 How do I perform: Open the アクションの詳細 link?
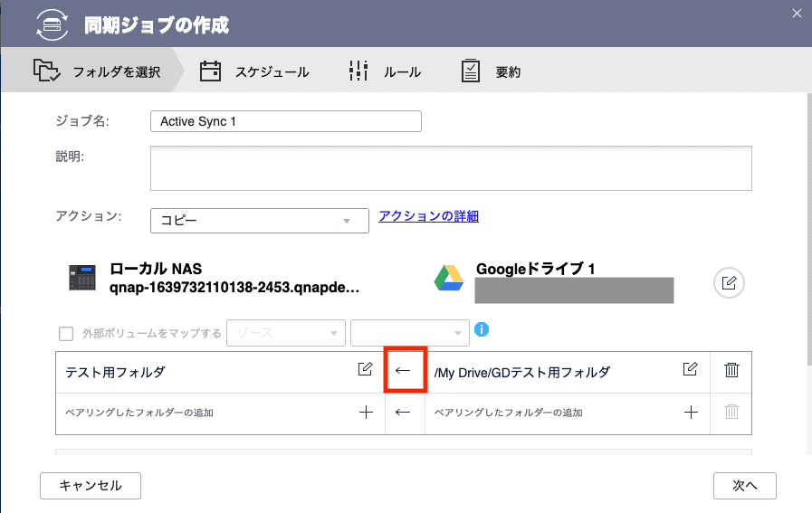click(428, 216)
